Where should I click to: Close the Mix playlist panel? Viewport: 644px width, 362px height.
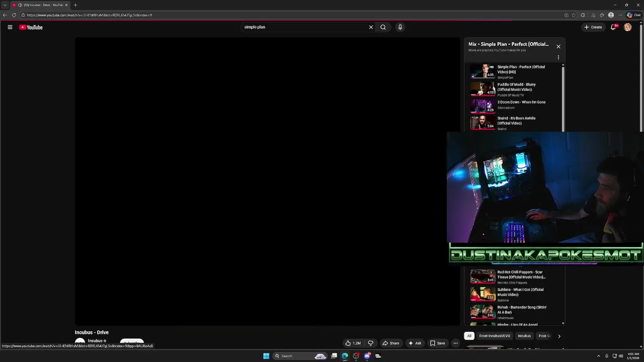[x=558, y=46]
